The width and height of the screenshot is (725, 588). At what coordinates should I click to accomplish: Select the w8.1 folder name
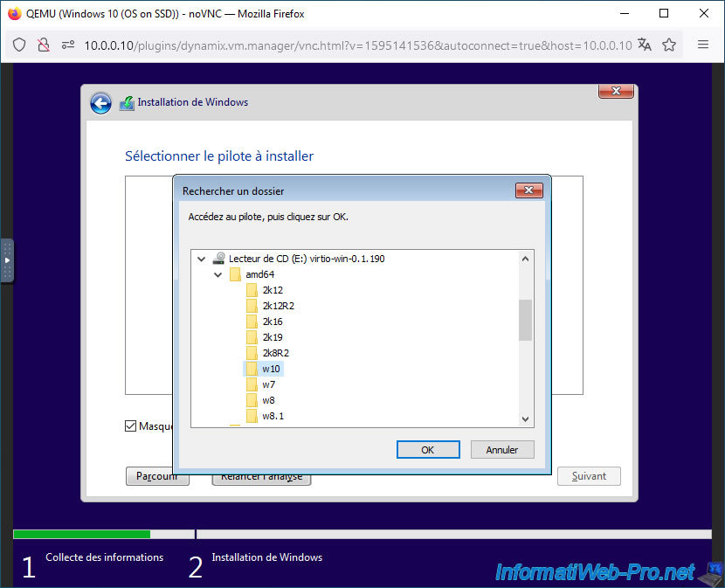click(273, 416)
